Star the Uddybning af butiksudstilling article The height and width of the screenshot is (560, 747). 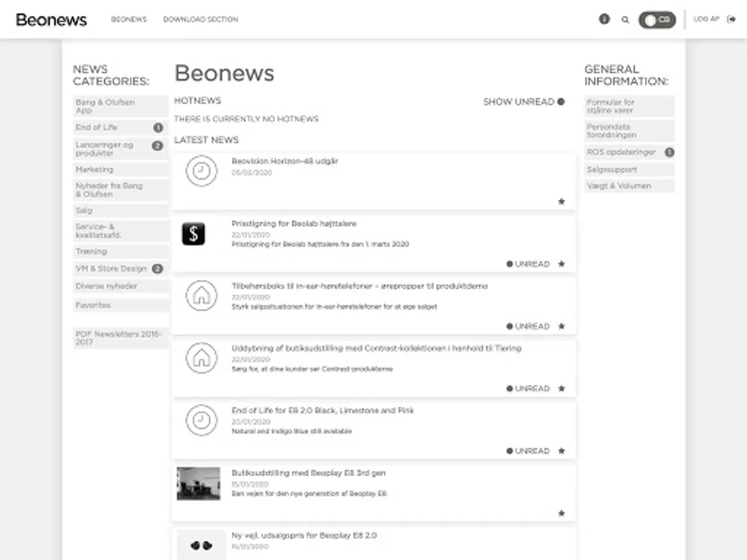[x=561, y=388]
